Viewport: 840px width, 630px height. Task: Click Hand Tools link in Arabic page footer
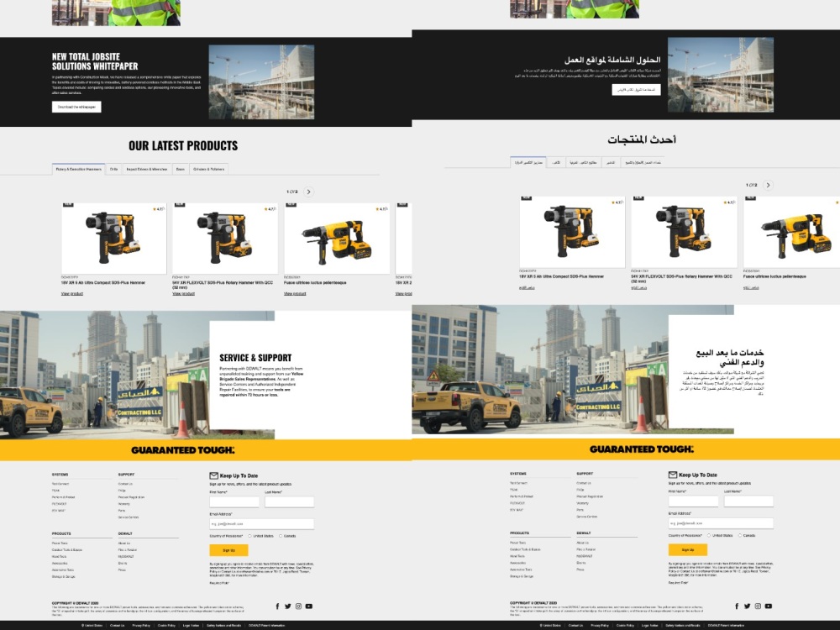coord(517,556)
